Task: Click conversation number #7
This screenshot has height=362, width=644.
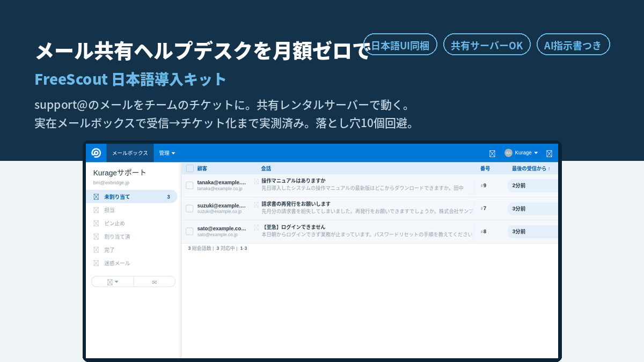Action: (x=484, y=209)
